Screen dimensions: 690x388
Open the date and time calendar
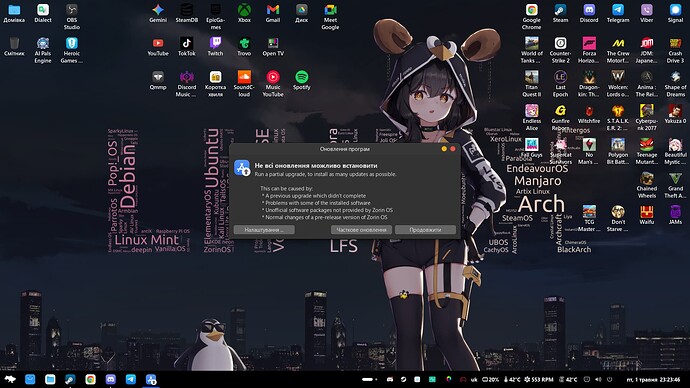(653, 379)
